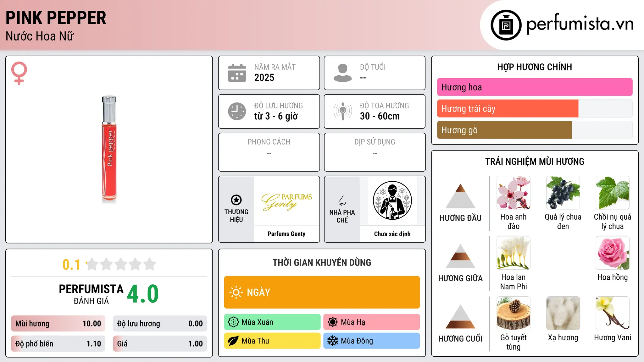
Task: Select the orange Ngày time bar
Action: pos(322,292)
